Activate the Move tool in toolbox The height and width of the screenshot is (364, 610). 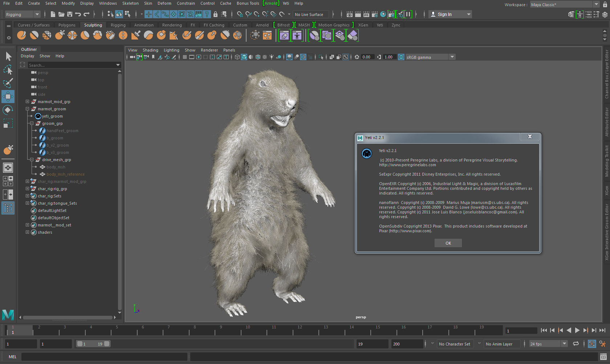point(8,97)
